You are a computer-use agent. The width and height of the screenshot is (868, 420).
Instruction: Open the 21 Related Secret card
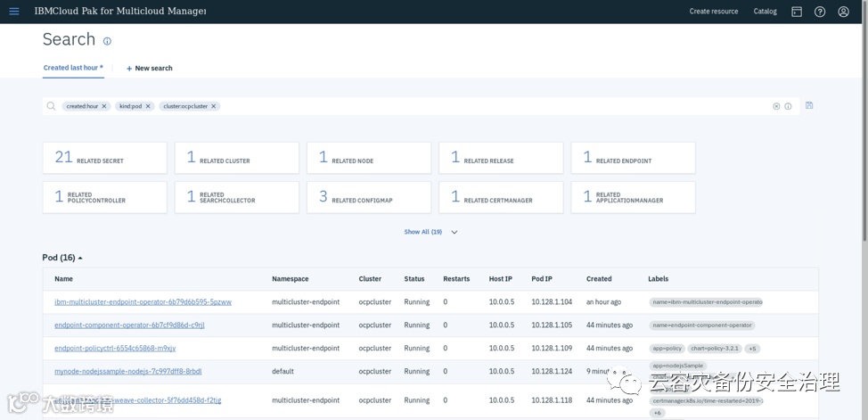click(x=104, y=158)
